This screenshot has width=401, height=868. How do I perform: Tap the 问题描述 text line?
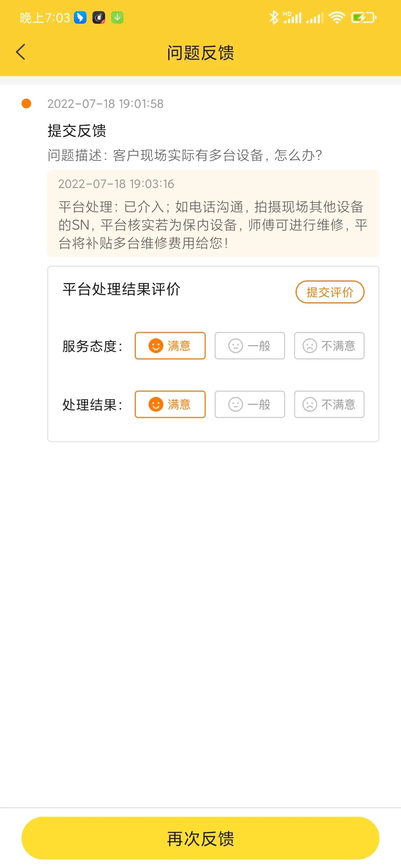coord(185,155)
